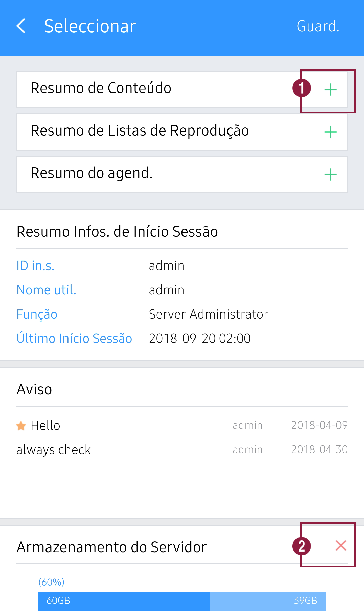
Task: Add Resumo de Listas de Reprodução widget
Action: click(x=330, y=132)
